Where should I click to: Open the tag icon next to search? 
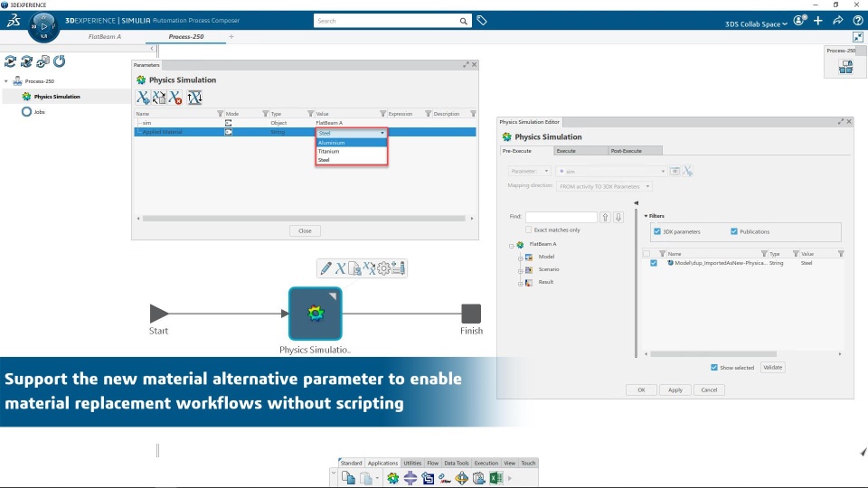point(482,21)
